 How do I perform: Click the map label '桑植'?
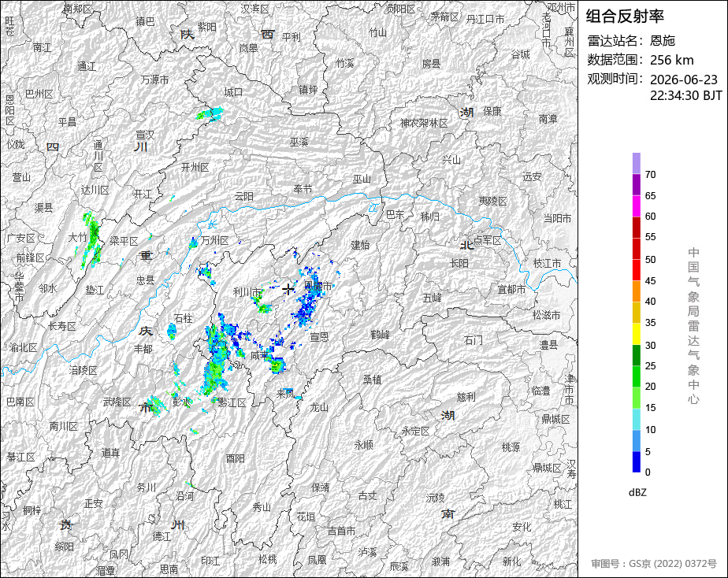372,380
